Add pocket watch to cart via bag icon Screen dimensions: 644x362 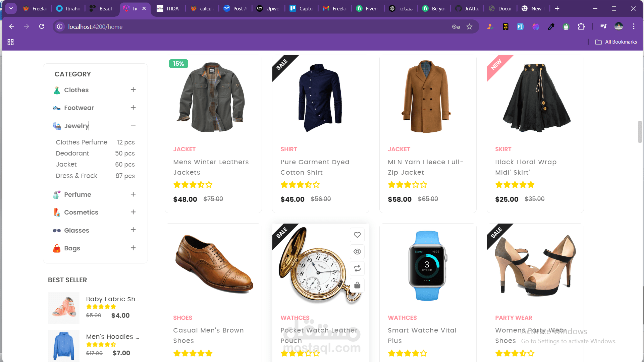pyautogui.click(x=357, y=285)
